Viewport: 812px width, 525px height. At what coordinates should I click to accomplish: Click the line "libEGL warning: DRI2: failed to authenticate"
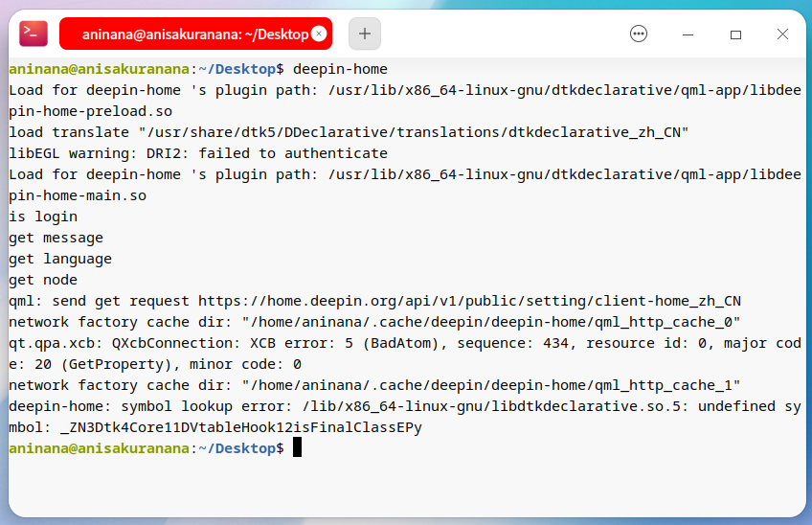tap(198, 153)
